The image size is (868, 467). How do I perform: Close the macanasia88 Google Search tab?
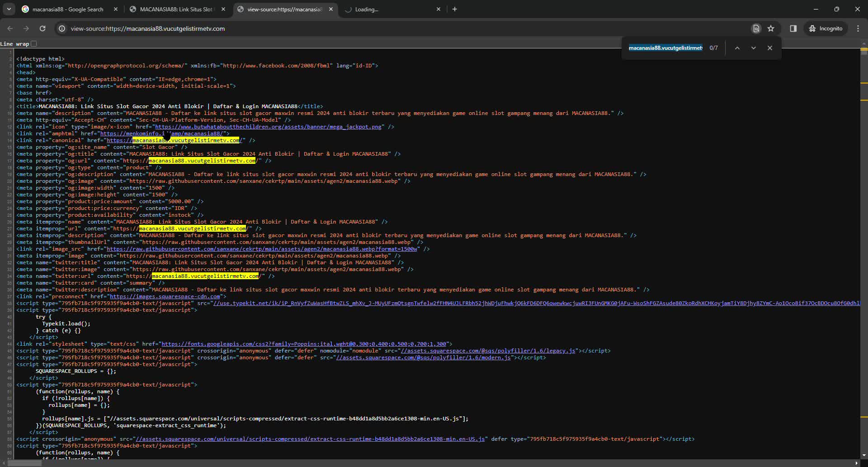click(116, 9)
